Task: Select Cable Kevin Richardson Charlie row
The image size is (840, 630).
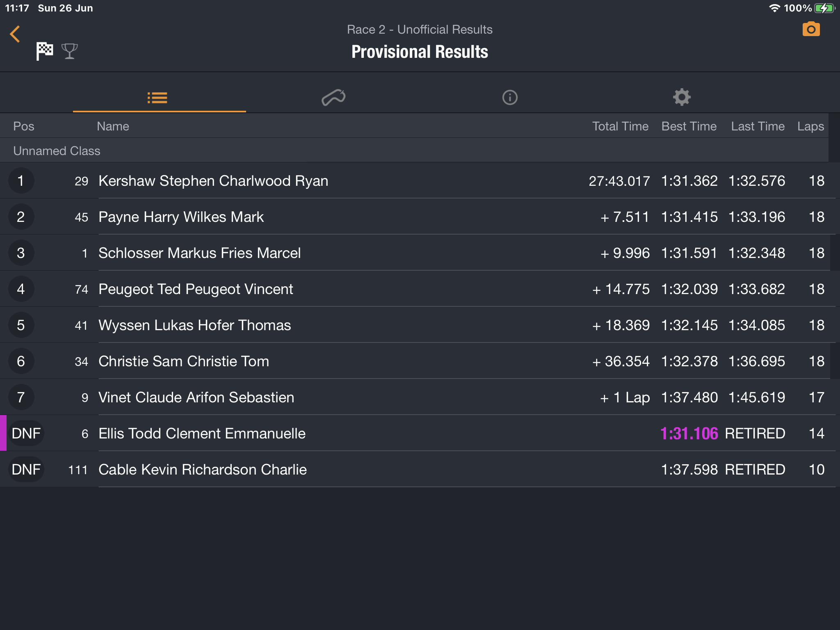Action: [420, 470]
